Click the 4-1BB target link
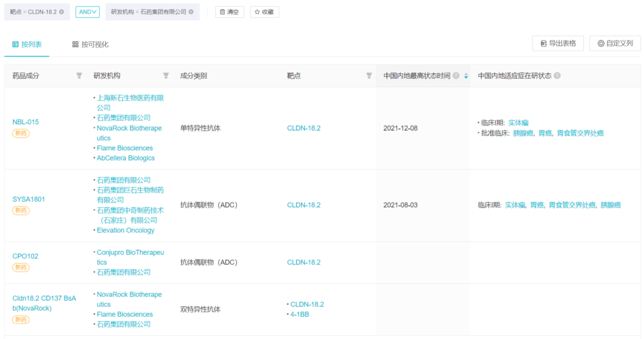 click(x=300, y=315)
